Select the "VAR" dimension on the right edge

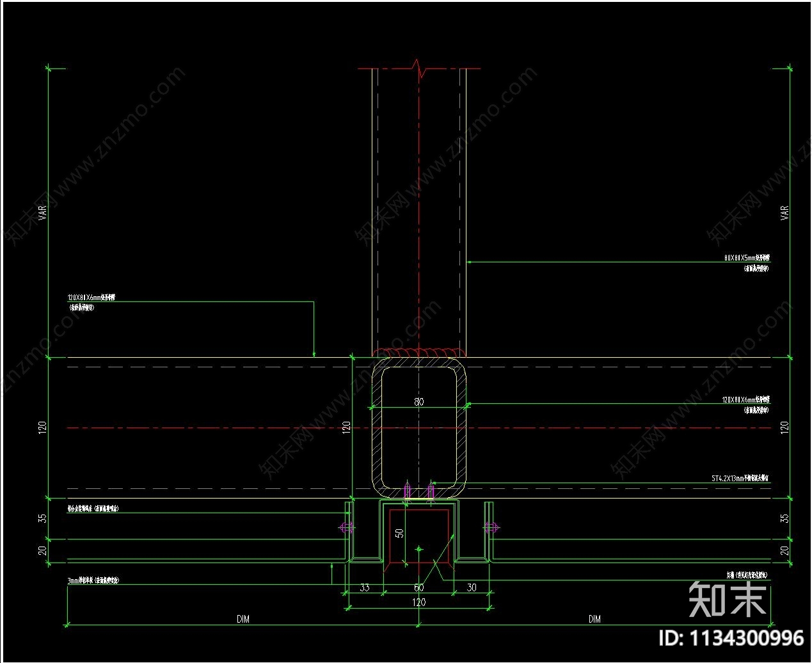[785, 212]
